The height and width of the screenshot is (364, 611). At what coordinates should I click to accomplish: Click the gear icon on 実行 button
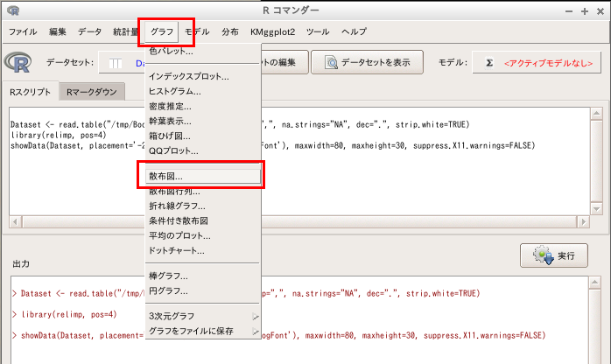click(x=544, y=255)
